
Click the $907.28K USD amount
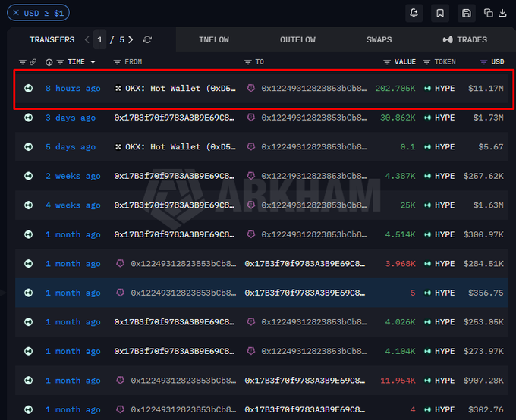(x=483, y=381)
